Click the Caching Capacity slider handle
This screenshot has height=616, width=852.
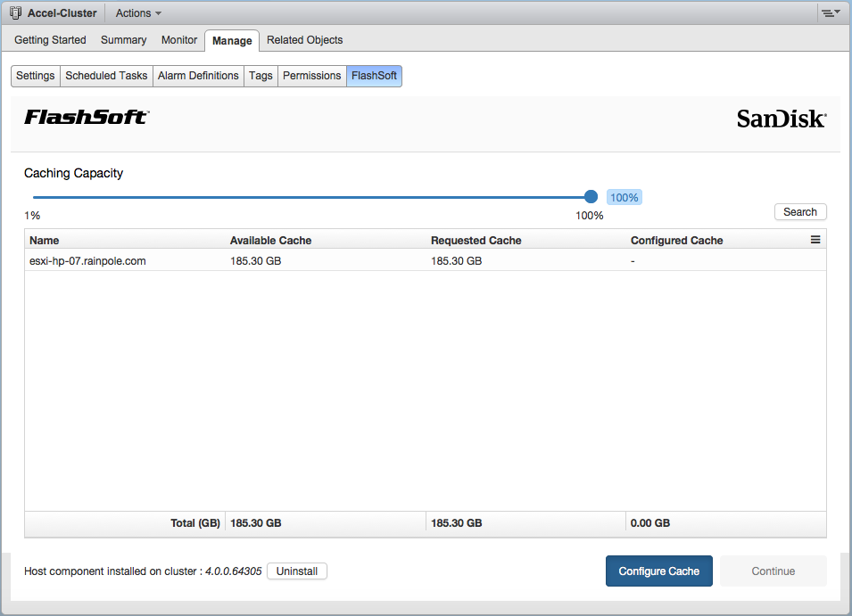[x=591, y=197]
